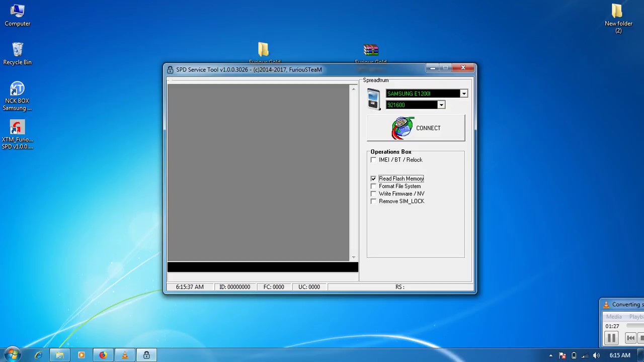The height and width of the screenshot is (362, 644).
Task: Switch to Firefox in taskbar
Action: tap(103, 355)
